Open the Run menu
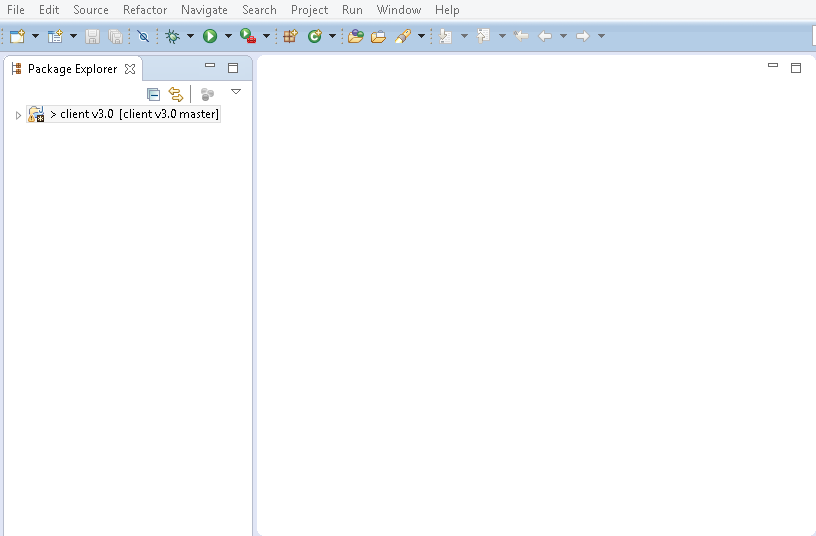 (352, 10)
